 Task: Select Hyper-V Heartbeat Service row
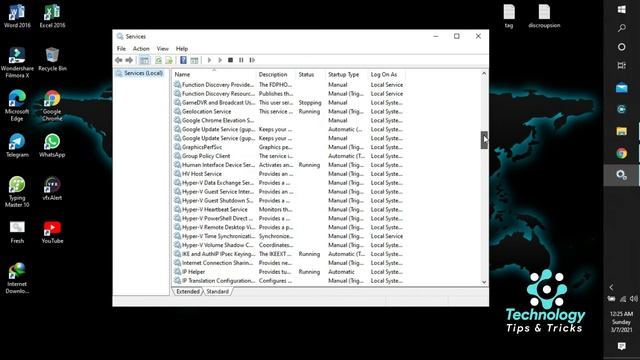coord(289,209)
